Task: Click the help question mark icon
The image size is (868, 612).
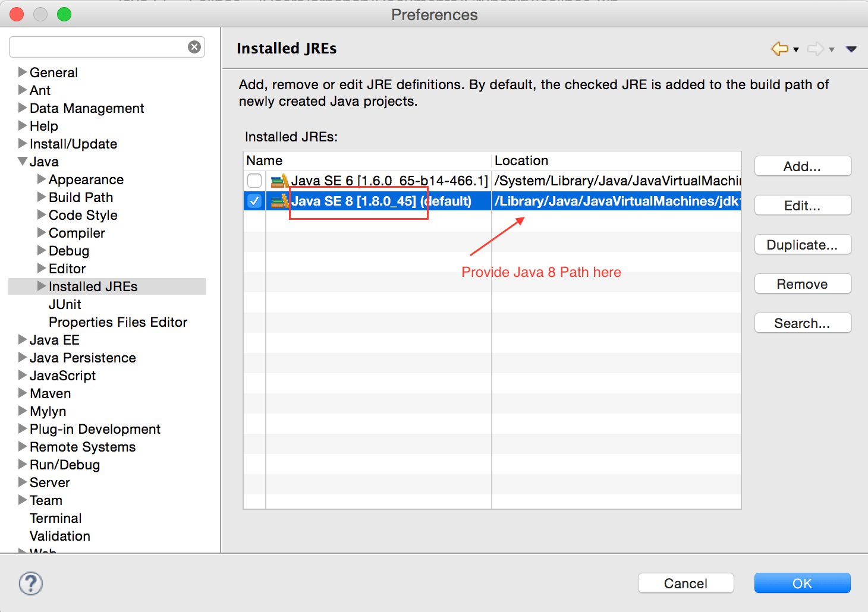Action: pyautogui.click(x=30, y=584)
